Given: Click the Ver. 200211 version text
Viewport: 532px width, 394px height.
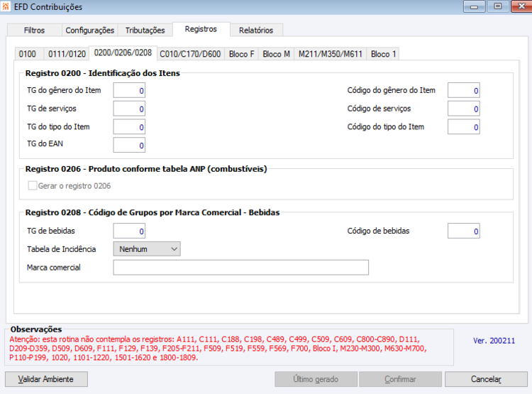Looking at the screenshot, I should pos(494,341).
